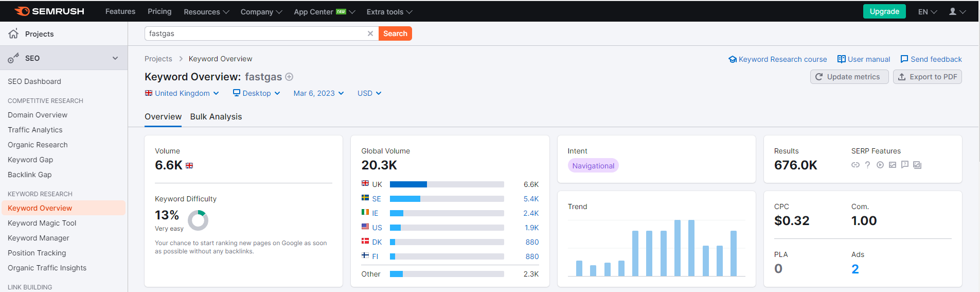Open the User manual link
980x292 pixels.
coord(864,59)
